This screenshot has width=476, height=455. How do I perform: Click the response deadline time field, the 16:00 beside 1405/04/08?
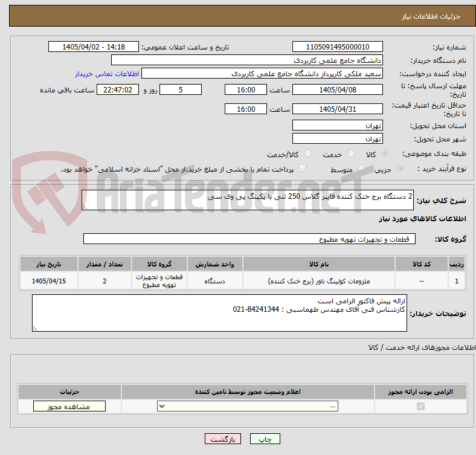(246, 89)
